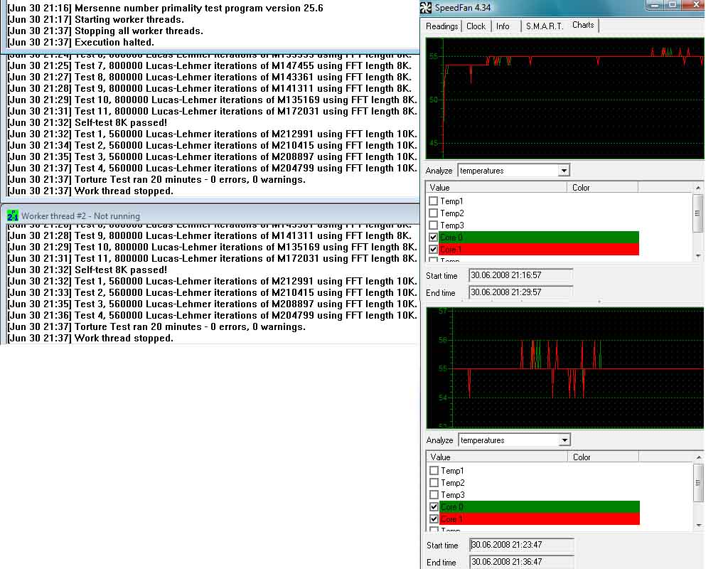Click the lower list scrollbar thumb

(x=698, y=483)
